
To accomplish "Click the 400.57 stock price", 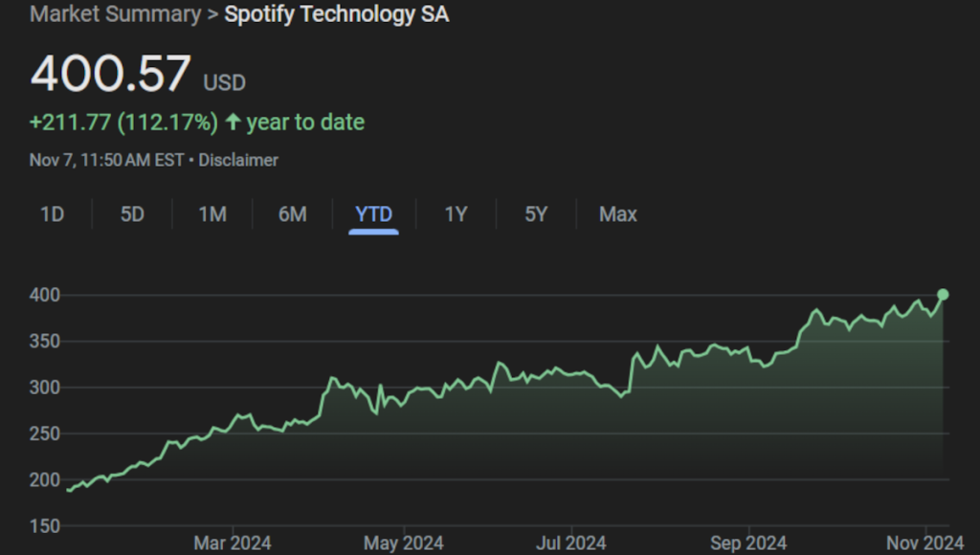I will pyautogui.click(x=110, y=75).
